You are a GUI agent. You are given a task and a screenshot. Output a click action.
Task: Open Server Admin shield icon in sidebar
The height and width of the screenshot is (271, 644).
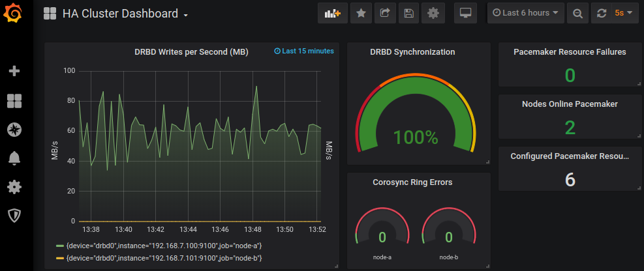(14, 215)
